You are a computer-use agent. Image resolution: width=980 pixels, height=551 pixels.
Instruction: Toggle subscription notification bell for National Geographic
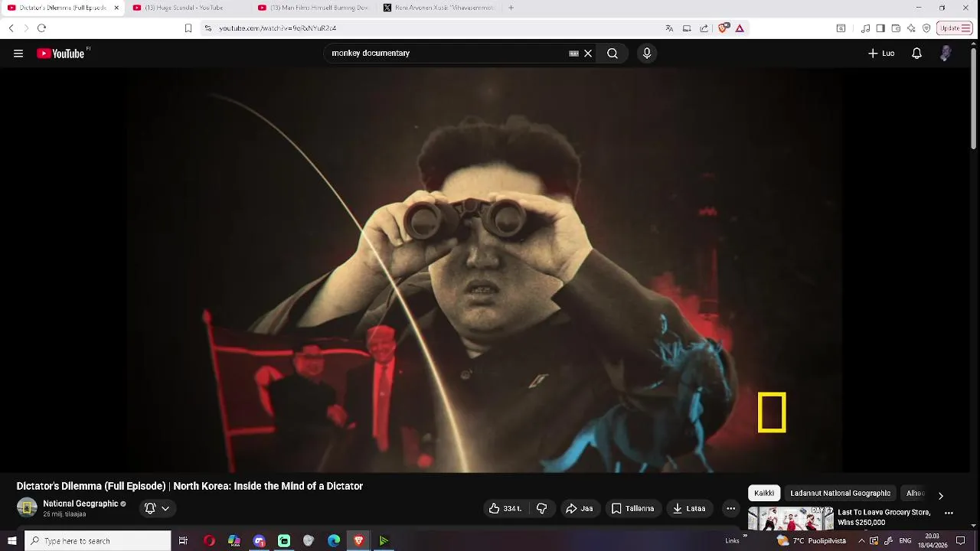pos(150,508)
